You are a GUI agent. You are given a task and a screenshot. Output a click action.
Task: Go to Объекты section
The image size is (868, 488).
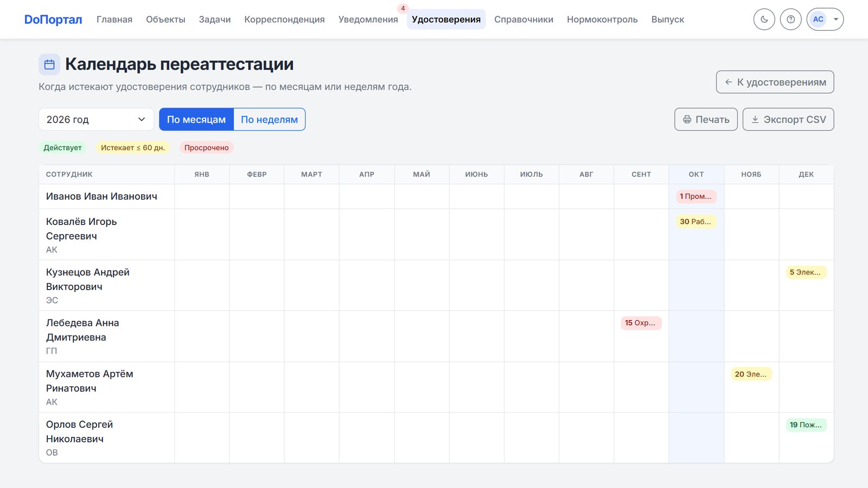pos(165,20)
